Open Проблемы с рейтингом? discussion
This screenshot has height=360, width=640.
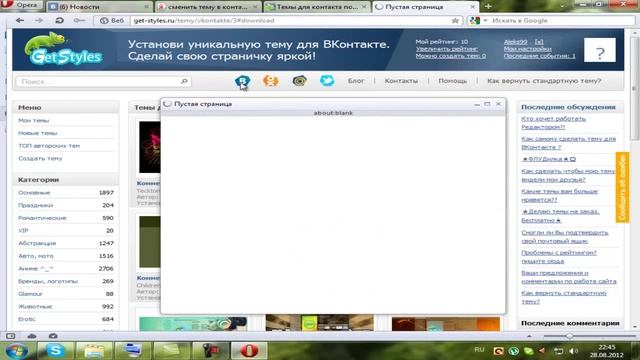559,257
